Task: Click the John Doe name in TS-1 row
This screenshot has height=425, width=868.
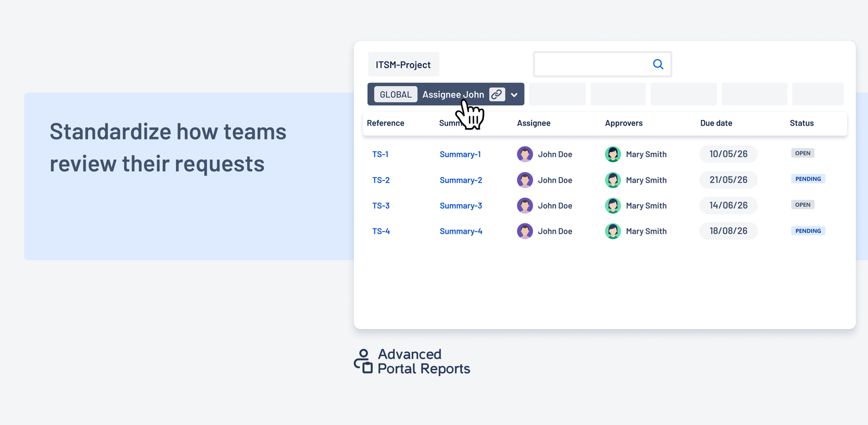Action: coord(555,154)
